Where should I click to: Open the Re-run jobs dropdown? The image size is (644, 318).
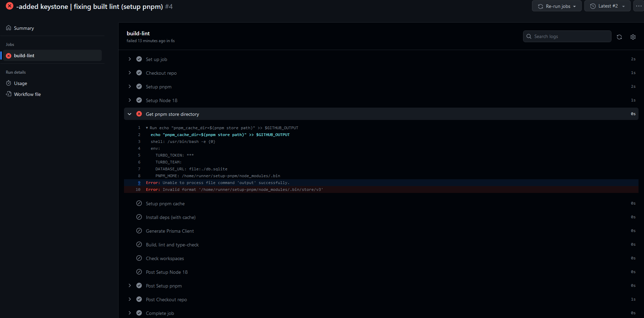tap(557, 6)
